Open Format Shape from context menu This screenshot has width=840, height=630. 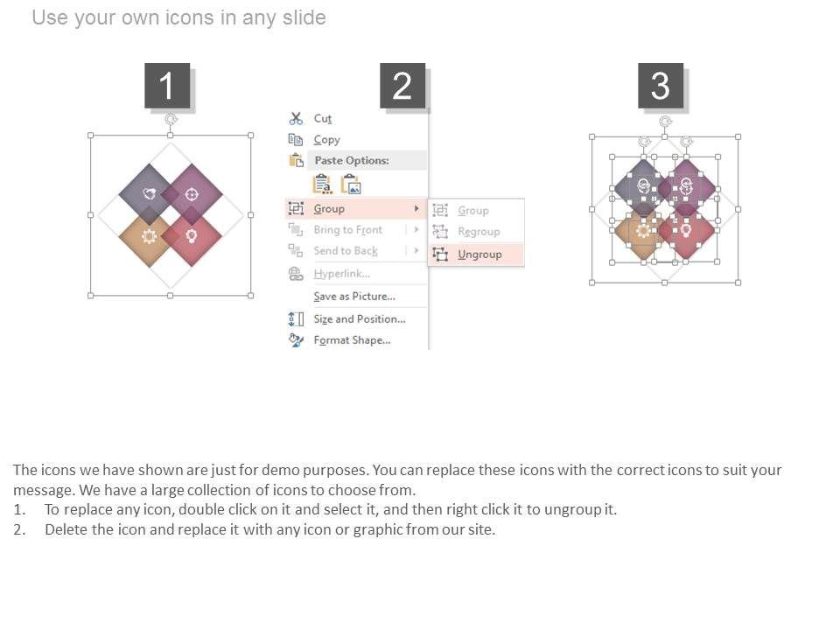click(352, 339)
